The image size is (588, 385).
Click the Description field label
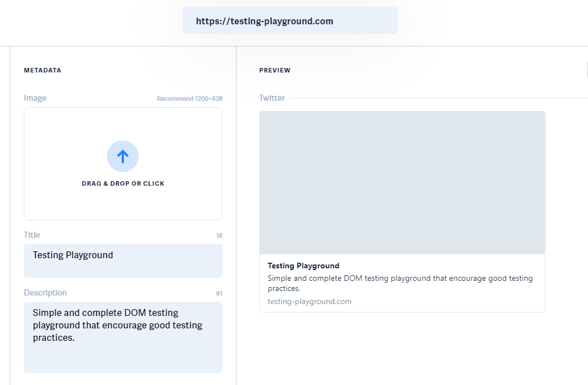tap(45, 293)
